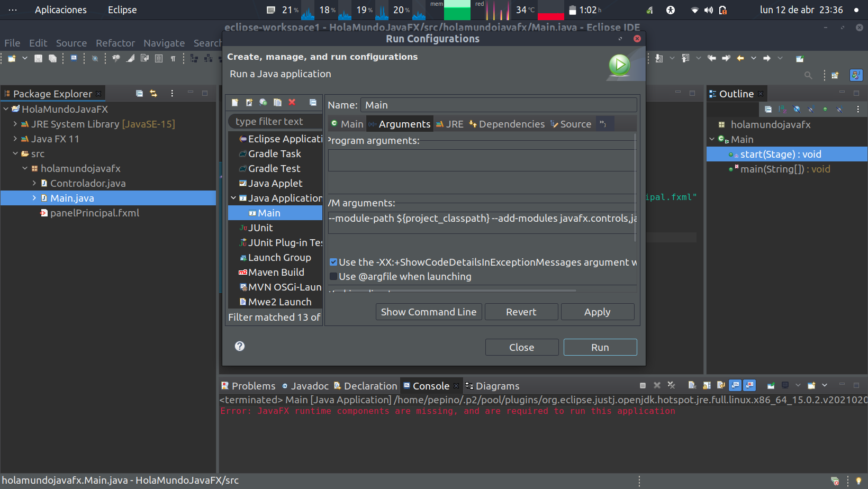The image size is (868, 489).
Task: Collapse the HolaMundoJavaFX project node
Action: coord(6,109)
